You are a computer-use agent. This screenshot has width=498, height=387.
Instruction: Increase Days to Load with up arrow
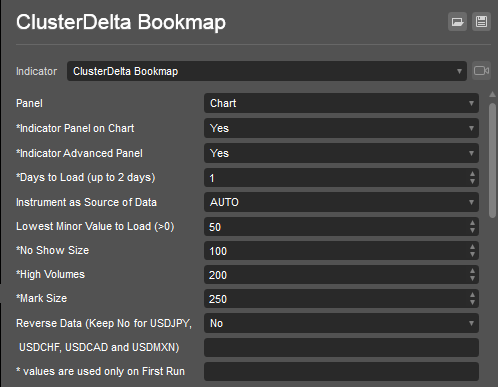click(472, 174)
